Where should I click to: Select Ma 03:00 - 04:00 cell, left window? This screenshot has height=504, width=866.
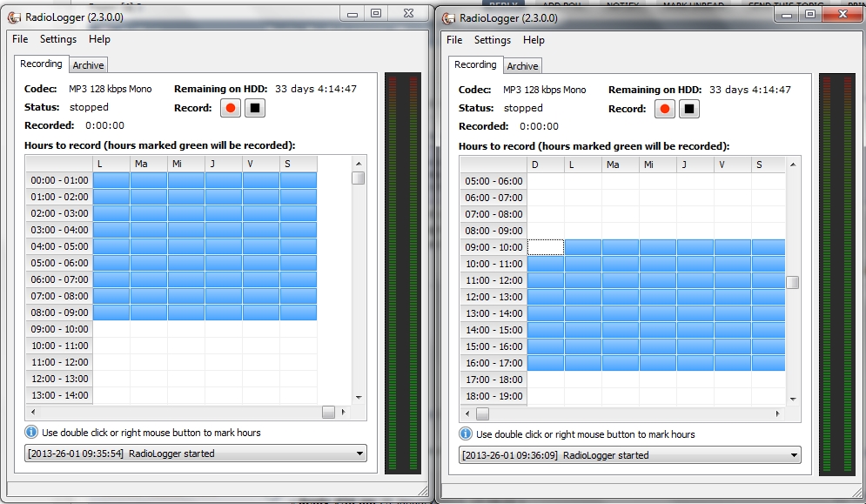[149, 230]
